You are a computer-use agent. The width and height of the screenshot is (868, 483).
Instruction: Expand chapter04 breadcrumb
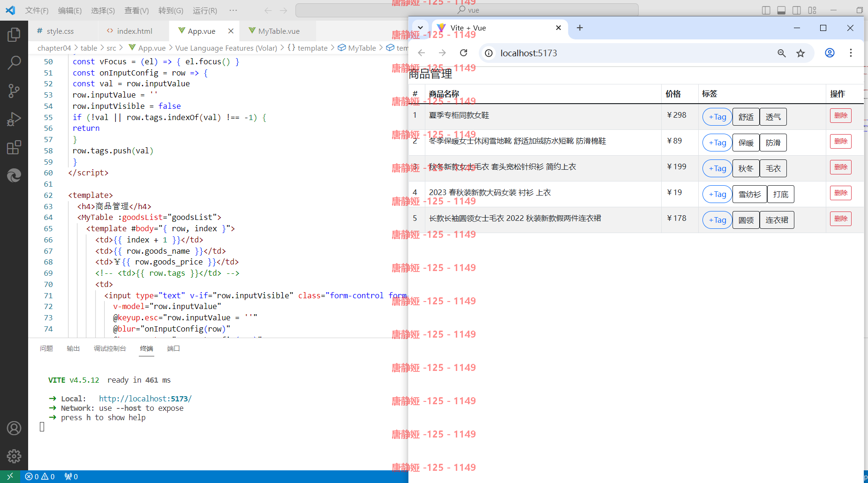click(54, 48)
